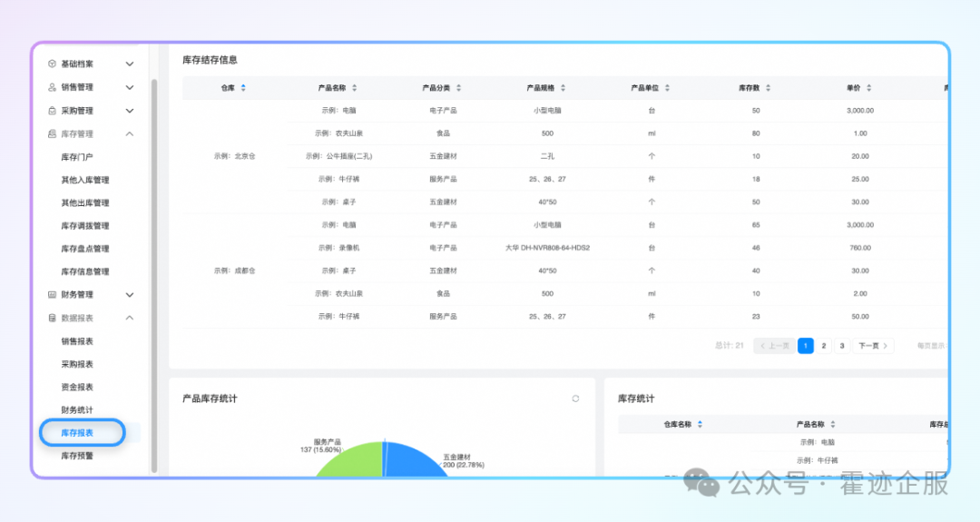Click the 示例:北京仓 warehouse cell
This screenshot has height=522, width=980.
[234, 156]
